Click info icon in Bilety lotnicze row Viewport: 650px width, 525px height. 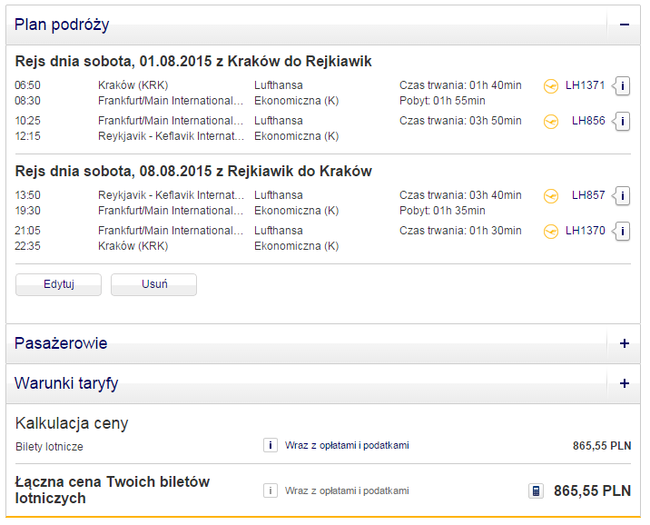(x=270, y=445)
